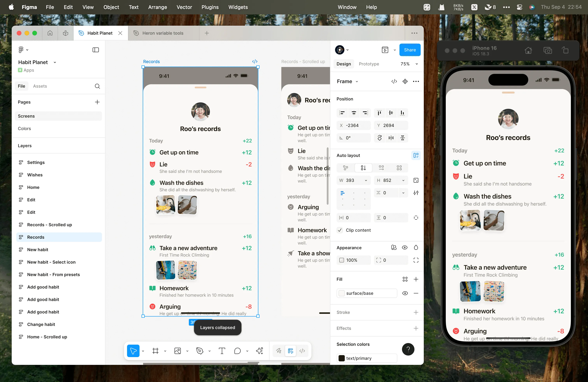Open the Plugins menu
588x382 pixels.
[x=210, y=7]
